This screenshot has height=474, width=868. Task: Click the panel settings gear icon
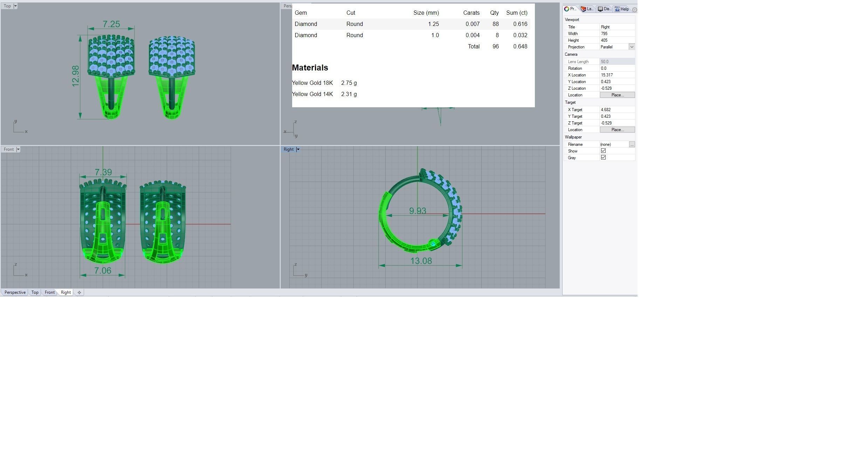pos(634,10)
